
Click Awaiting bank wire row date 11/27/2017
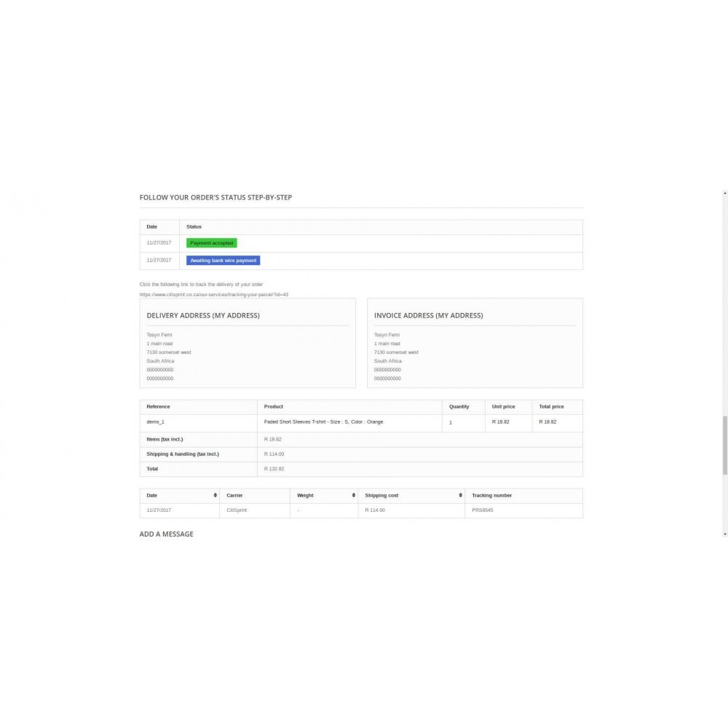pos(159,261)
